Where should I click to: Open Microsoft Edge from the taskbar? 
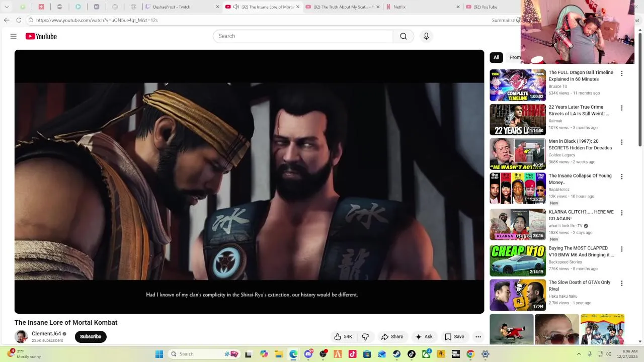(x=293, y=354)
